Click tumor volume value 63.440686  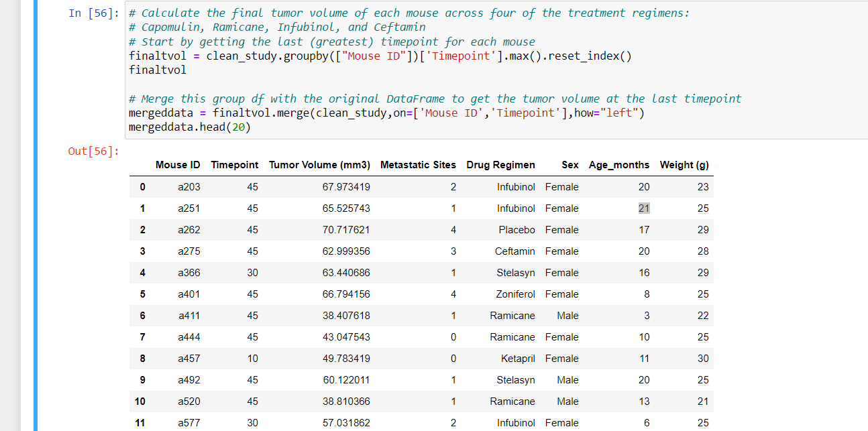point(346,273)
